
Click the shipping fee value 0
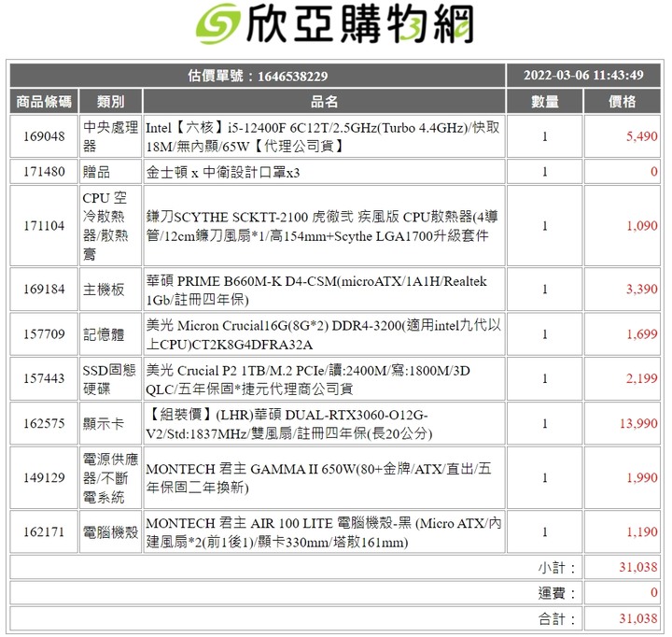[x=654, y=593]
